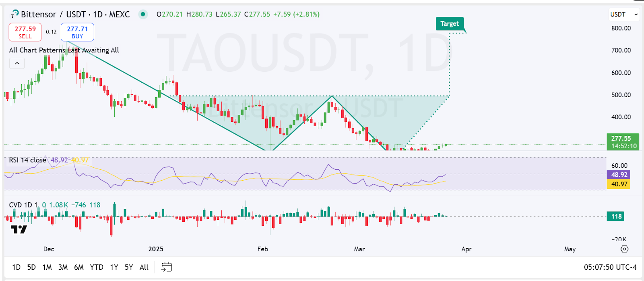Select the 1D time range
Image resolution: width=644 pixels, height=281 pixels.
click(16, 267)
